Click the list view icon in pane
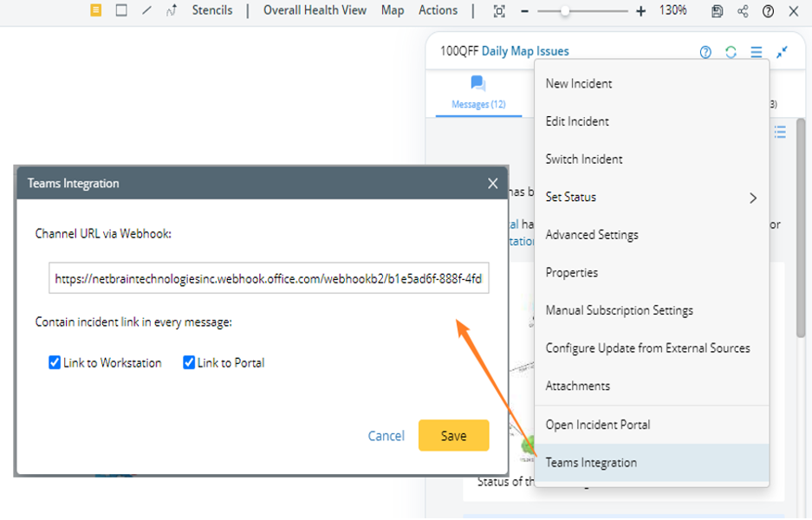The image size is (812, 520). pyautogui.click(x=780, y=132)
